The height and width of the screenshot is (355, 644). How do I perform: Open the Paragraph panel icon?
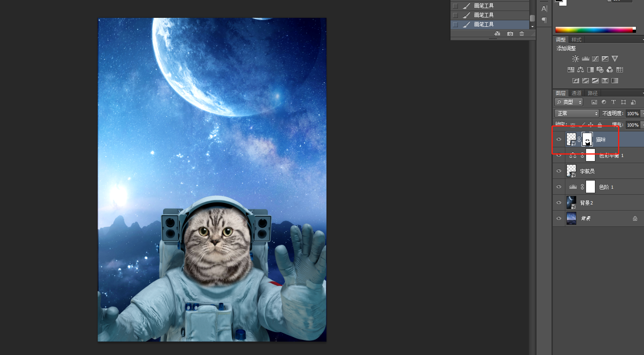(544, 20)
